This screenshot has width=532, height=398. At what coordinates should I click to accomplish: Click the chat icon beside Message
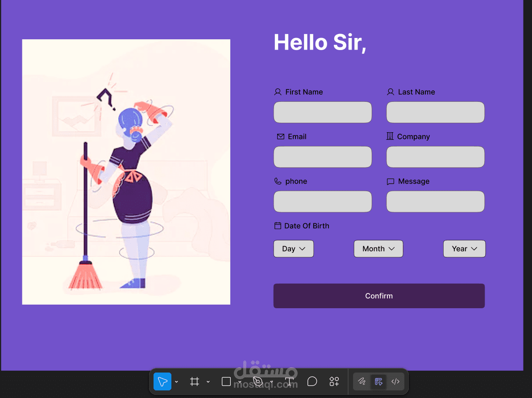click(391, 182)
